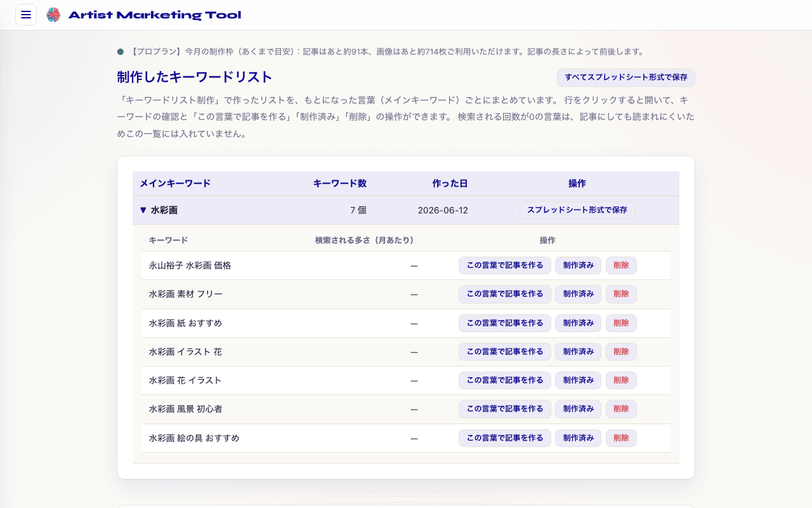Save 水彩画 list as スプレッドシート形式で保存
Image resolution: width=812 pixels, height=508 pixels.
tap(577, 210)
